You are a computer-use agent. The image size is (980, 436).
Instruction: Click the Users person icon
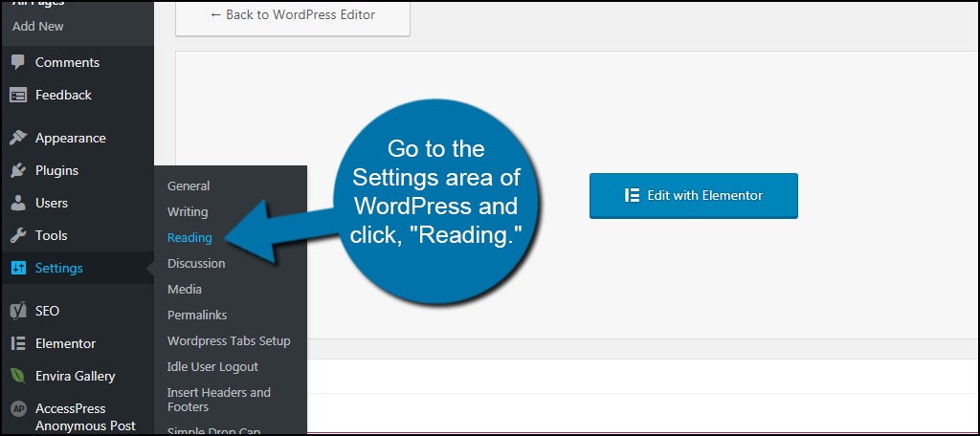(x=18, y=203)
